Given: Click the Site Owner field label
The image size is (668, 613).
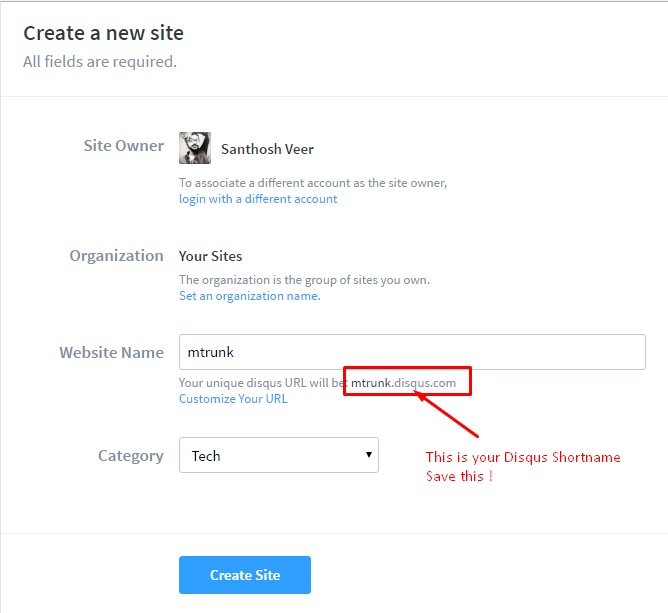Looking at the screenshot, I should pyautogui.click(x=124, y=146).
